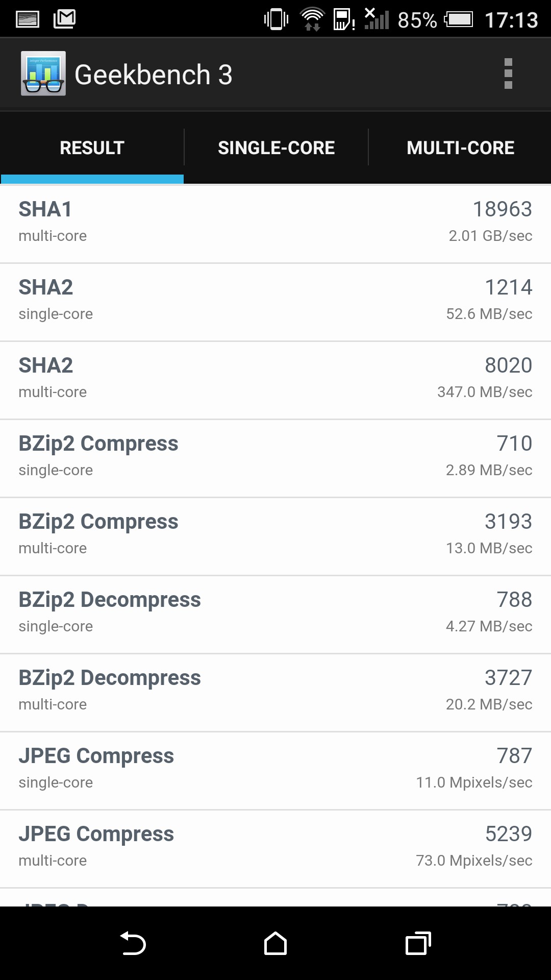551x980 pixels.
Task: Tap the 17:13 clock in status bar
Action: pyautogui.click(x=511, y=20)
